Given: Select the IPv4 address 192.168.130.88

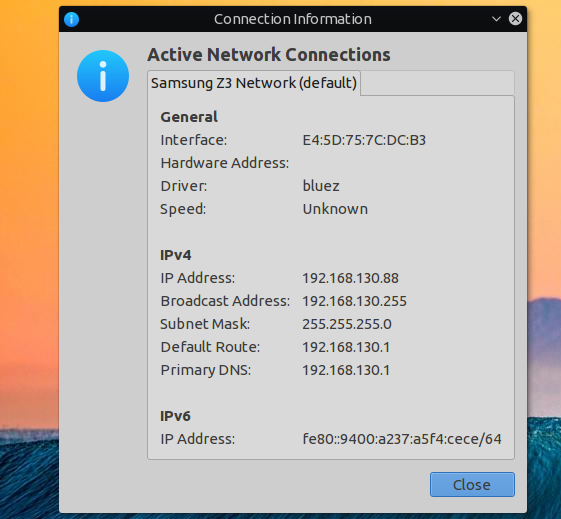Looking at the screenshot, I should 351,278.
